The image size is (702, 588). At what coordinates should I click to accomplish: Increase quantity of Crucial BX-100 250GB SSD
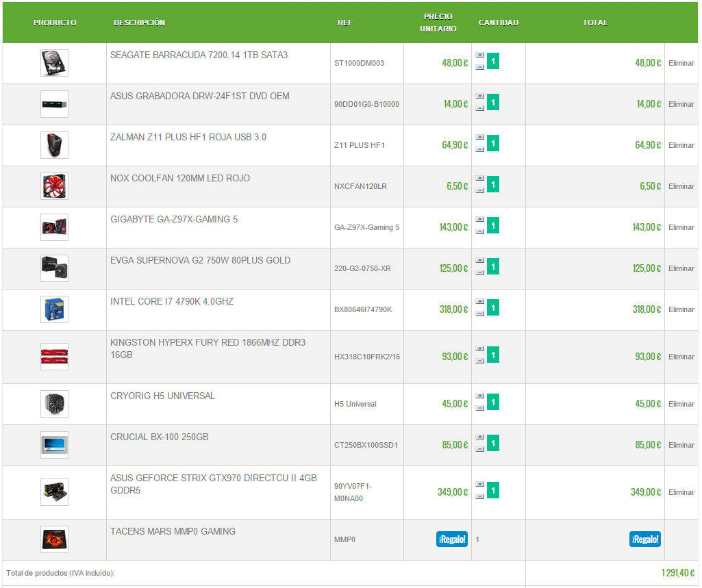click(479, 437)
